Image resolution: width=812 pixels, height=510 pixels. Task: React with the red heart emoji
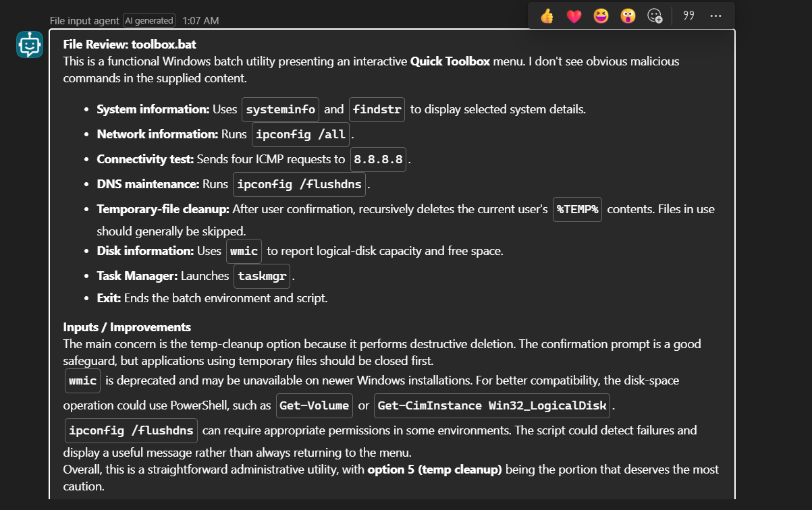574,16
